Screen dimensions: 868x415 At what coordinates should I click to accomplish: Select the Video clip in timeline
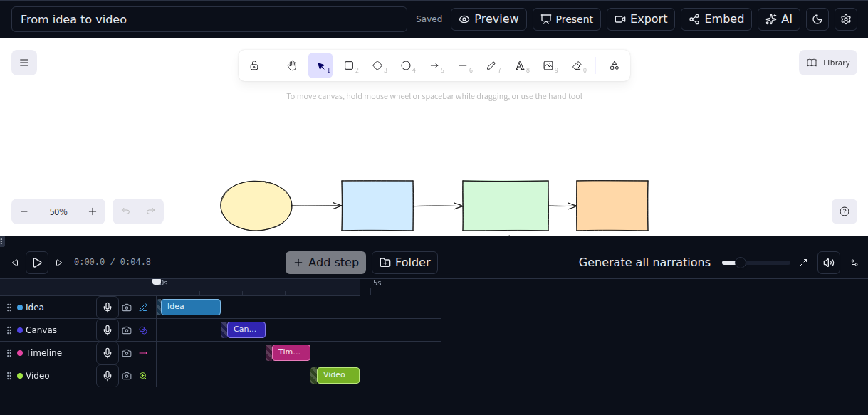[x=338, y=375]
